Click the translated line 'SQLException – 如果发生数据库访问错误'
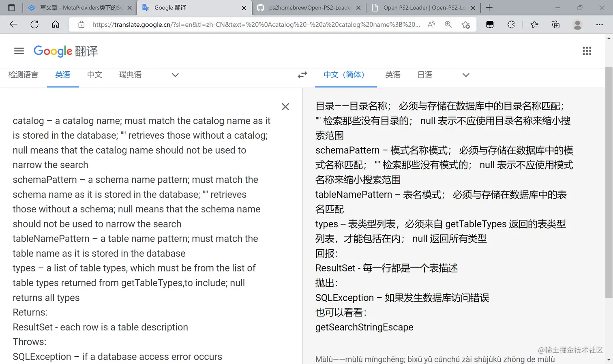Screen dimensions: 613x364 402,298
